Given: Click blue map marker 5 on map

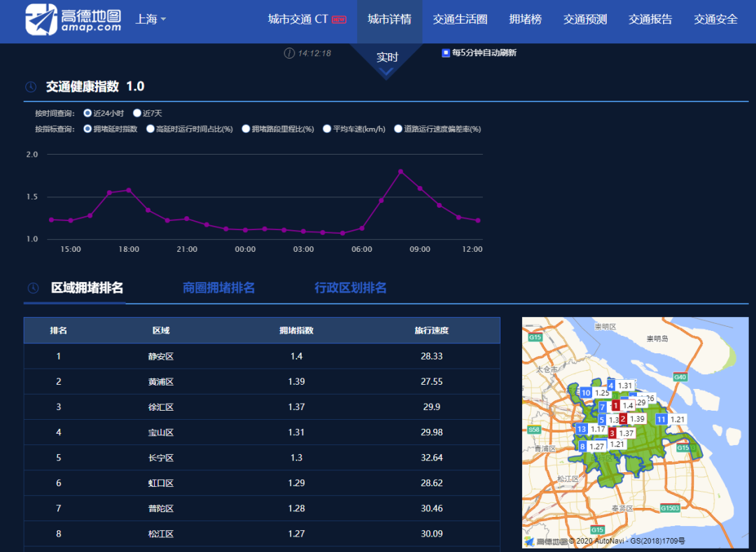Looking at the screenshot, I should tap(602, 420).
